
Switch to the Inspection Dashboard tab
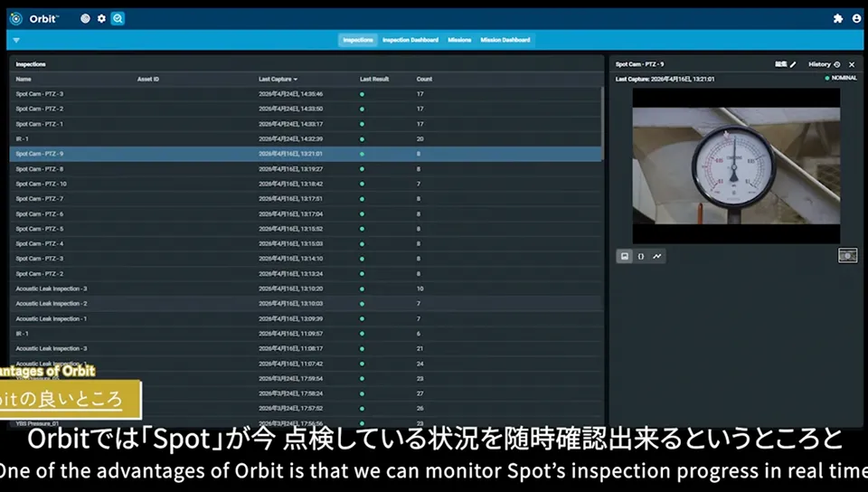410,40
